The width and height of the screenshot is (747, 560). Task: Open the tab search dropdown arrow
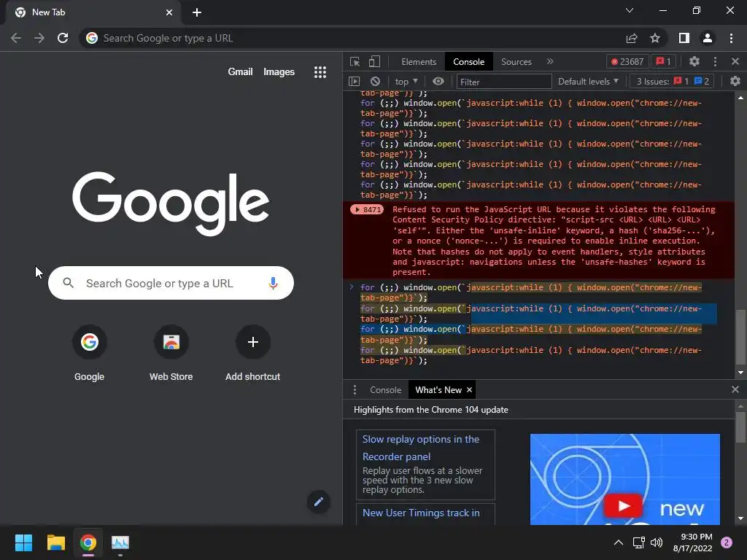click(630, 10)
